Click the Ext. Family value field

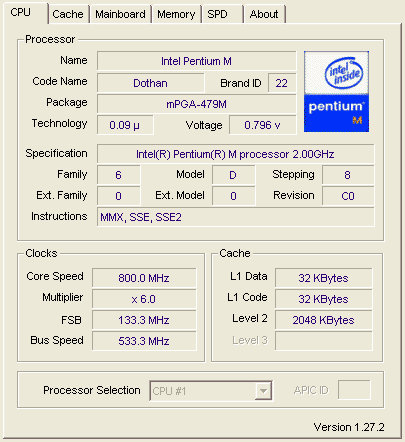118,196
